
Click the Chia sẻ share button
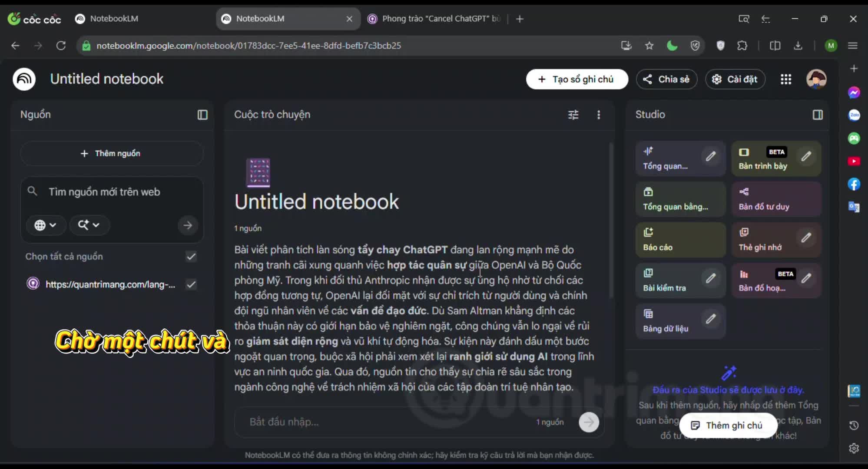[666, 79]
